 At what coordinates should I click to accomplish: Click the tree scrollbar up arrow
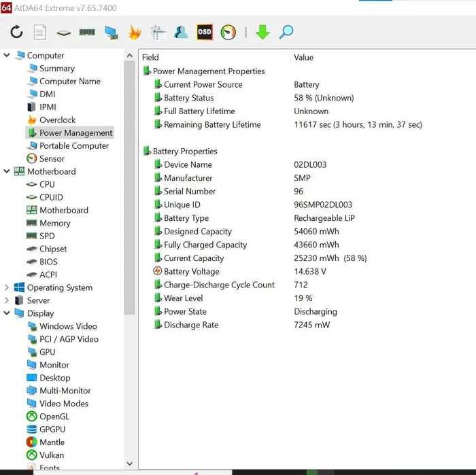130,56
